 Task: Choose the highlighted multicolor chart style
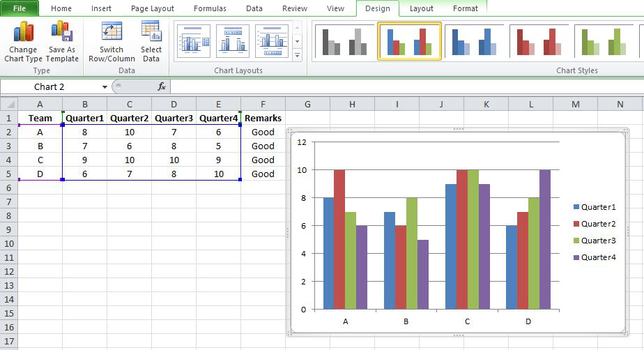pyautogui.click(x=410, y=41)
